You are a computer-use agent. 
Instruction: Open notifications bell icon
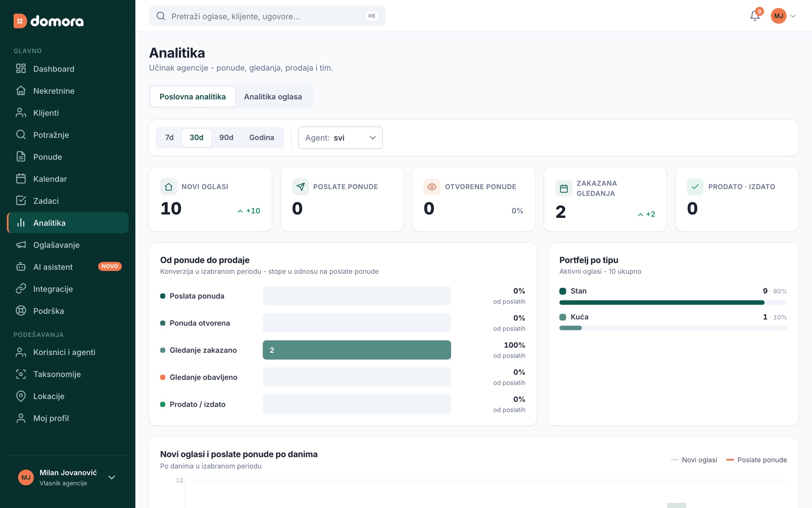(755, 16)
